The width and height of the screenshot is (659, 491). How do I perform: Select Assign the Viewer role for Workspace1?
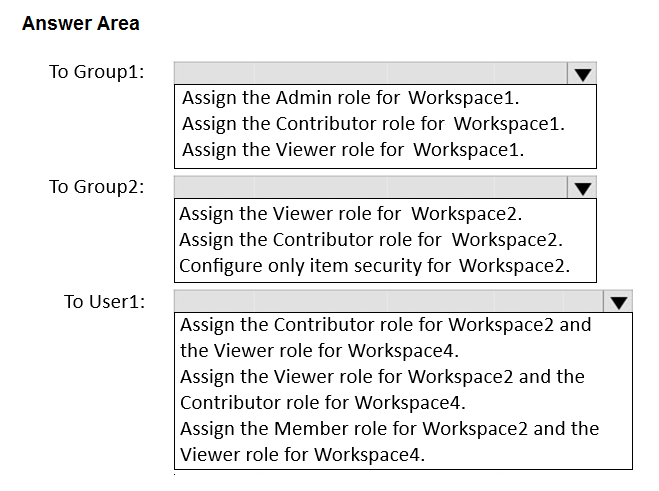coord(353,150)
